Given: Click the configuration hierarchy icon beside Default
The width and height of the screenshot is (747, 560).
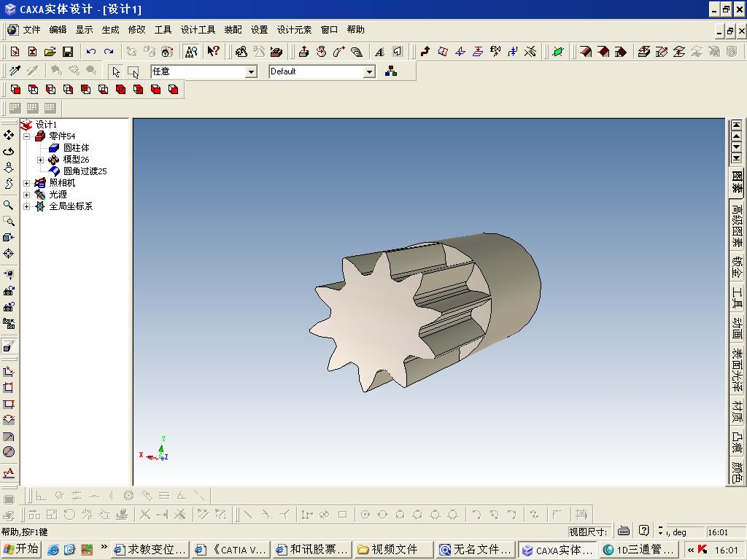Looking at the screenshot, I should point(391,71).
